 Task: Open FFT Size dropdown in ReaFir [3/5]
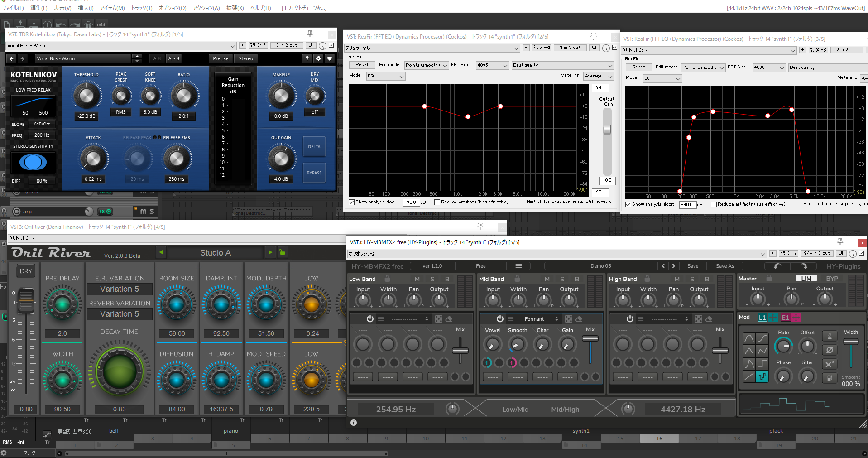[769, 67]
